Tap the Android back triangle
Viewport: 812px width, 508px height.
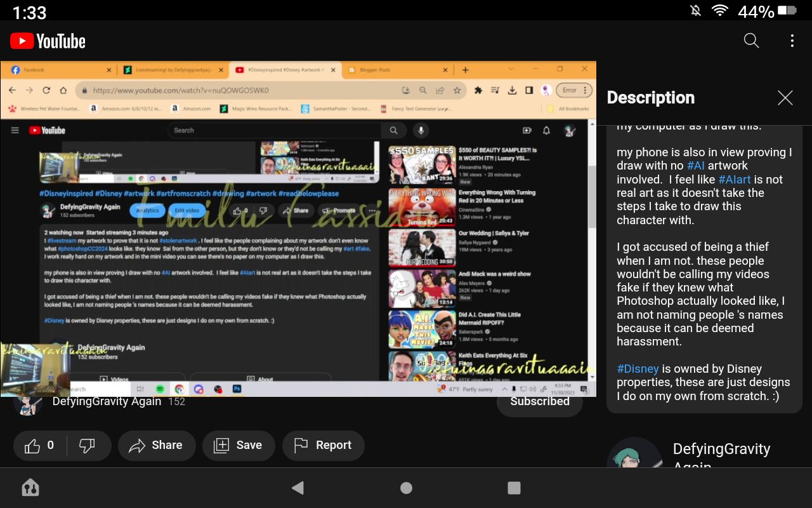pos(298,488)
